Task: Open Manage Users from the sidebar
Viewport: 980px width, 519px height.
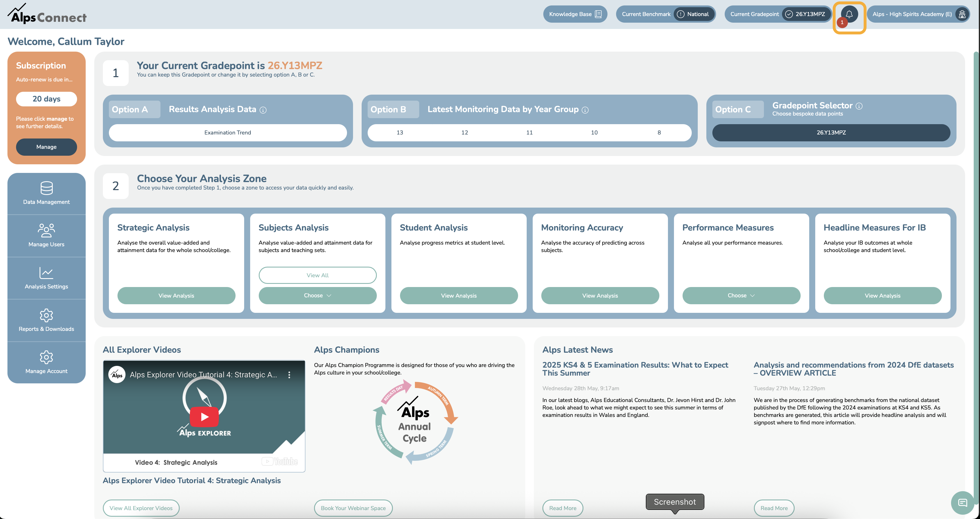Action: (46, 236)
